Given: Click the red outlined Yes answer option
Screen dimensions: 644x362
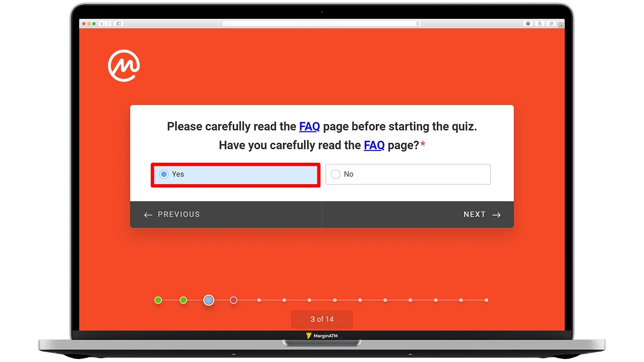Looking at the screenshot, I should [236, 174].
